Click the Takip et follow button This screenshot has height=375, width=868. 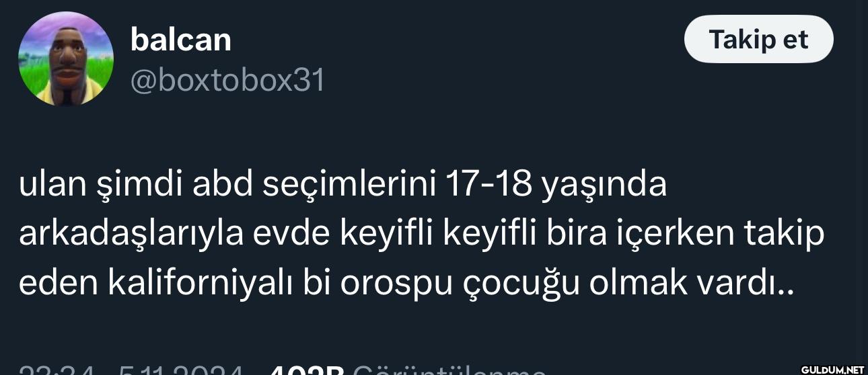[758, 40]
